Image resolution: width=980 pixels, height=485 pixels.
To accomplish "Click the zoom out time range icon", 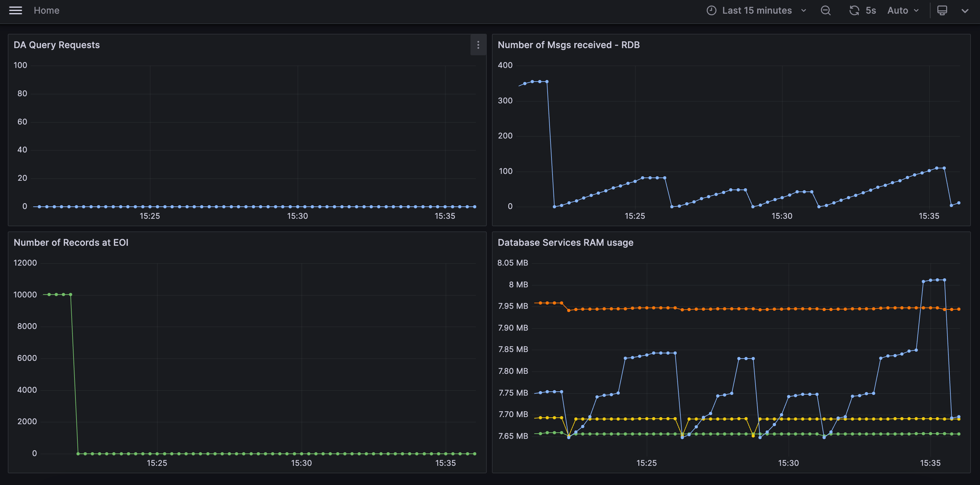I will [825, 10].
